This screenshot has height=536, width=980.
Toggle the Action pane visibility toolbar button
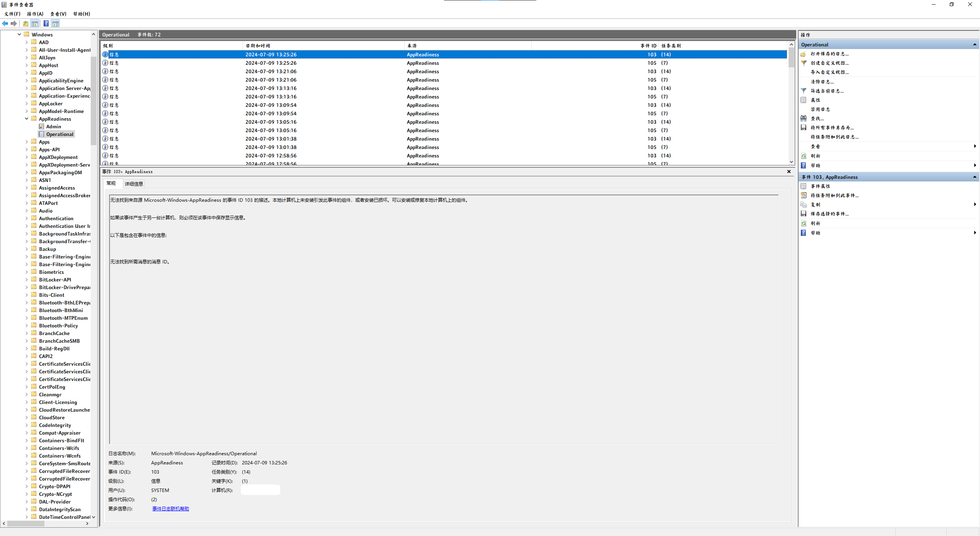point(56,24)
